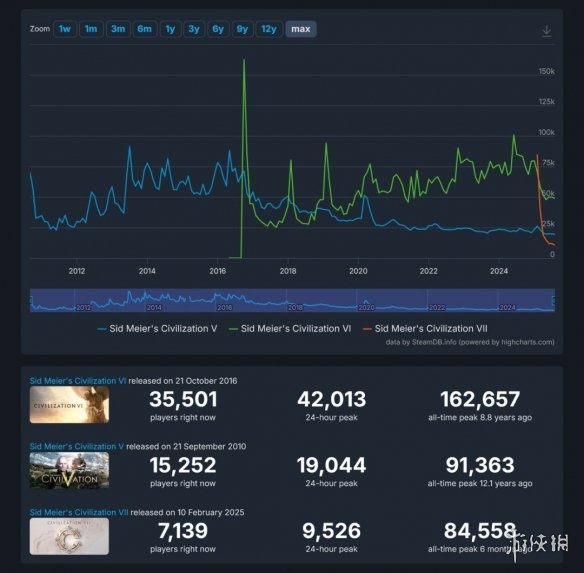Click the 2020 label on chart x-axis
The width and height of the screenshot is (584, 573).
pos(358,271)
